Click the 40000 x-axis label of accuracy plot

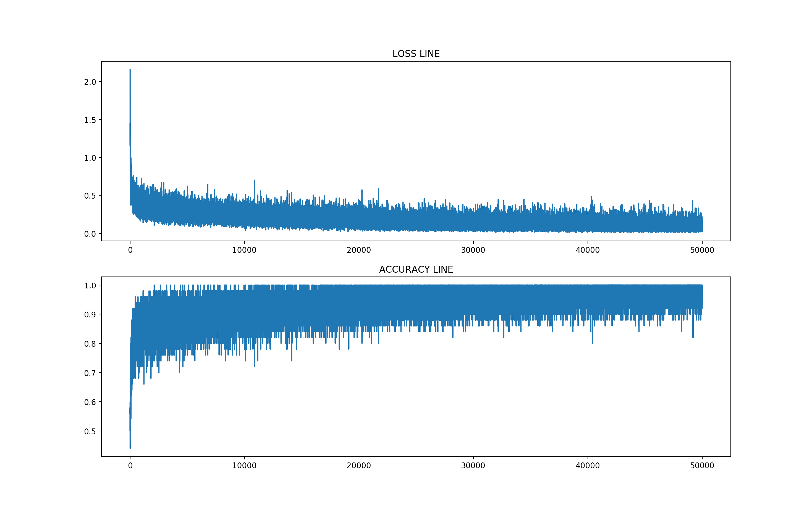[587, 465]
